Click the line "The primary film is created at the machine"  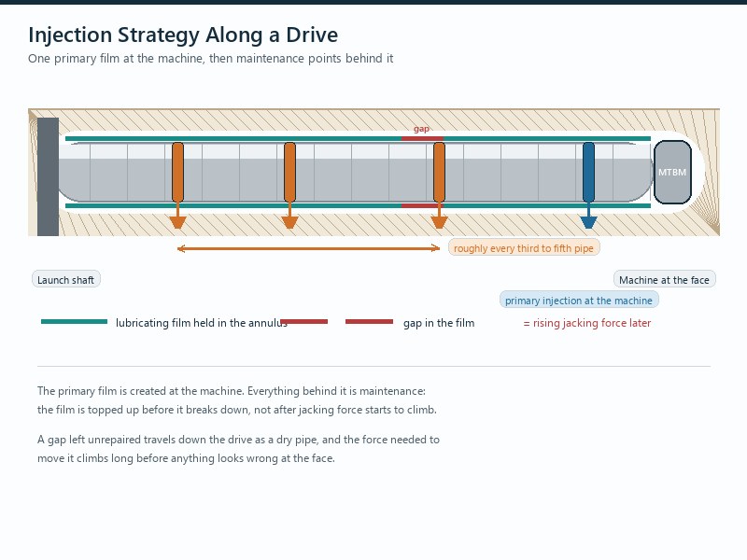pyautogui.click(x=232, y=391)
